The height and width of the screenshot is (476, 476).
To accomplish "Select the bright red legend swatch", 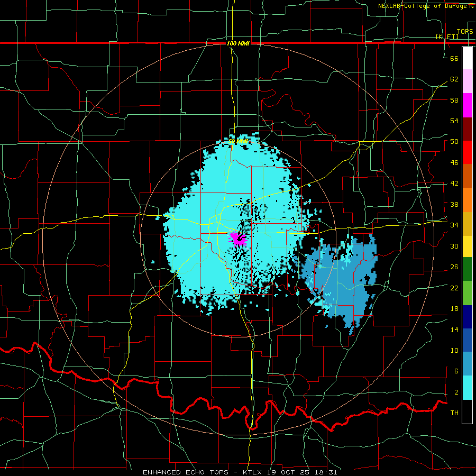I will 467,152.
